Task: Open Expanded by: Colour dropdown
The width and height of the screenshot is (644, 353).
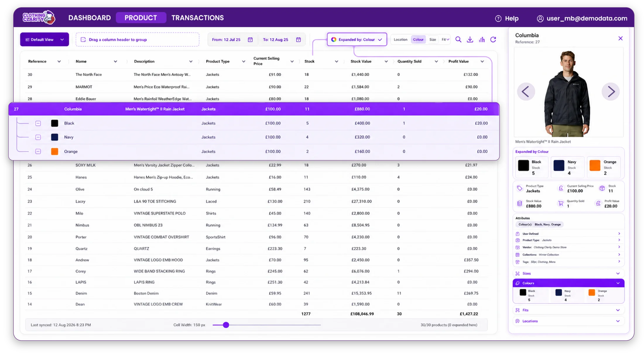Action: (357, 39)
